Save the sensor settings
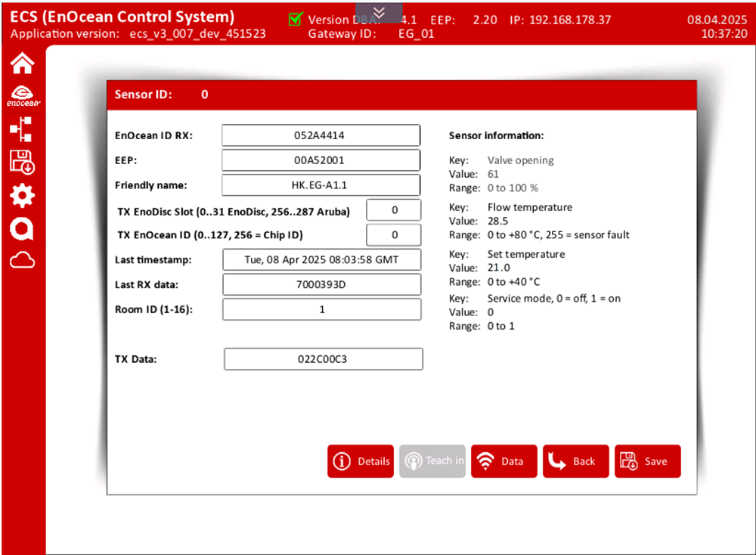Screen dimensions: 756x555 647,461
